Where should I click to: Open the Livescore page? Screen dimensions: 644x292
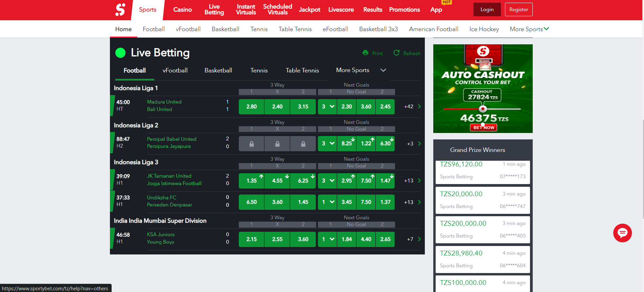[341, 9]
